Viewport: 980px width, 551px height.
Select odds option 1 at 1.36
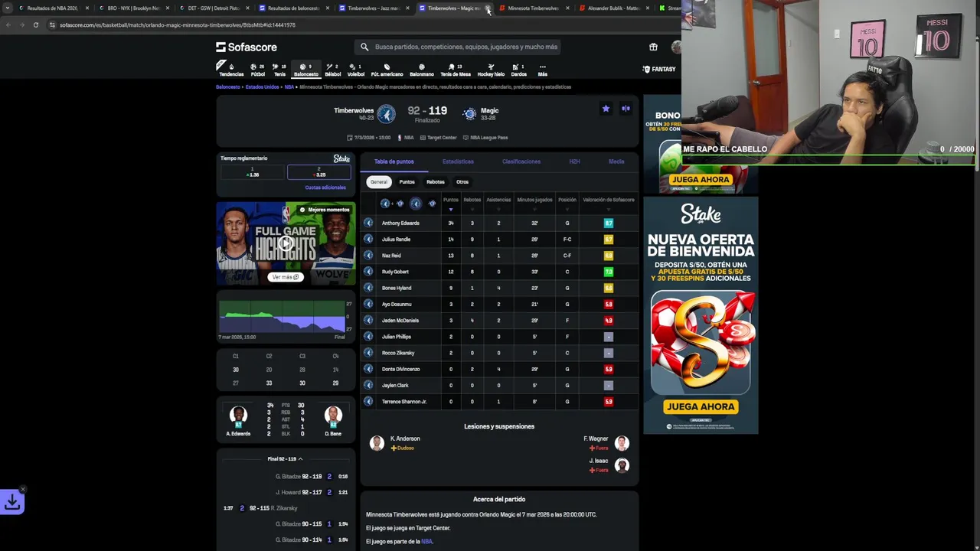click(253, 172)
